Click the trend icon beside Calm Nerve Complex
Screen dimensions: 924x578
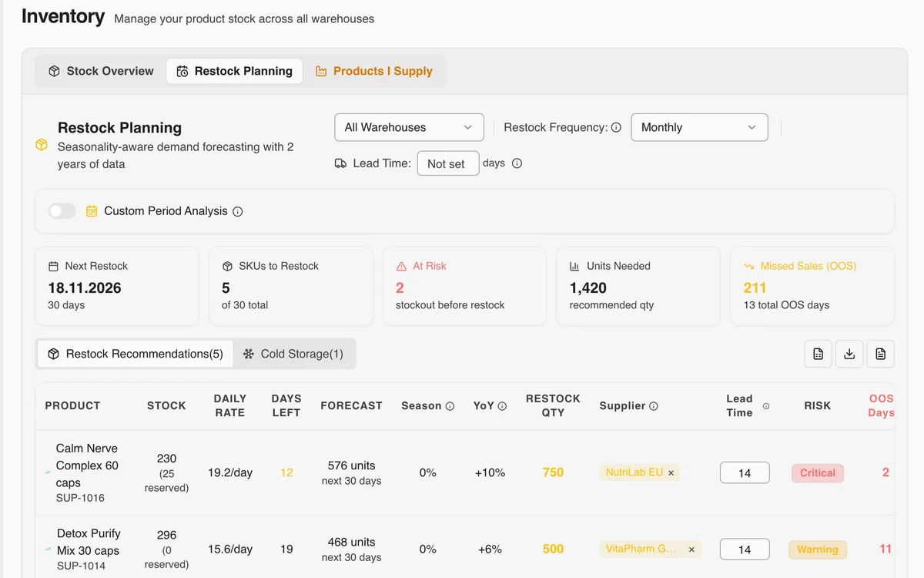(49, 471)
